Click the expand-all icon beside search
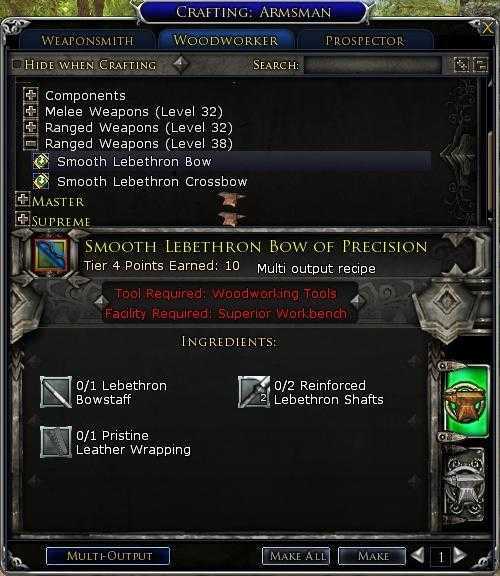 pos(461,65)
